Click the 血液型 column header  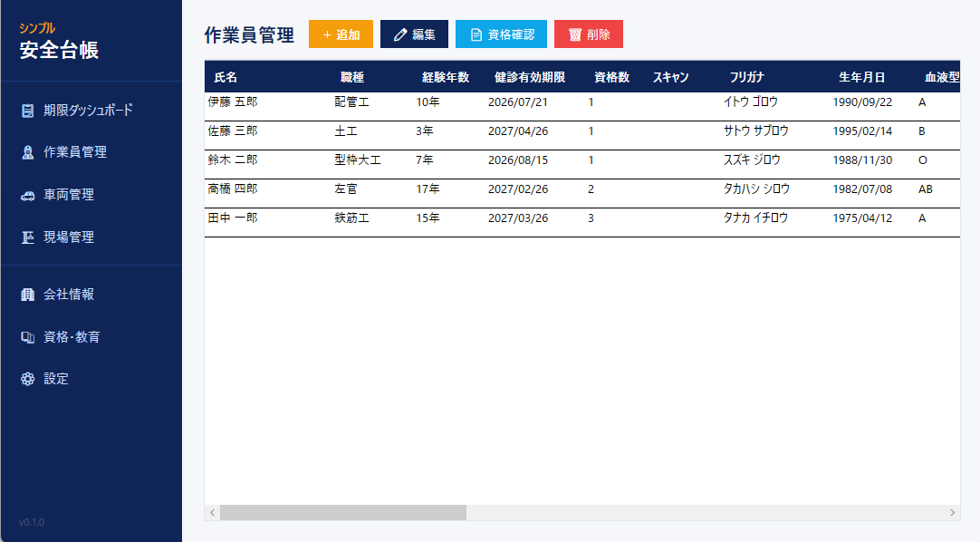942,78
